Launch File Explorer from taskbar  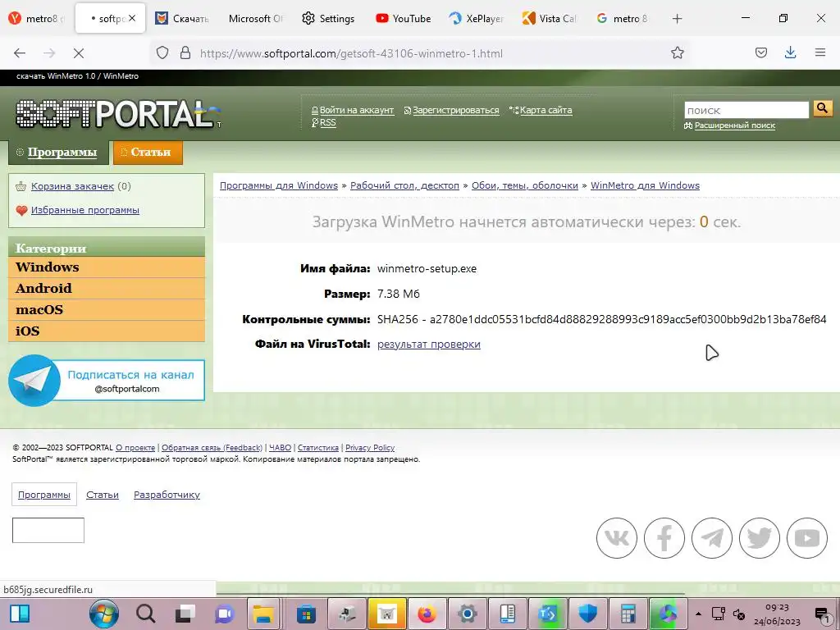pyautogui.click(x=263, y=614)
